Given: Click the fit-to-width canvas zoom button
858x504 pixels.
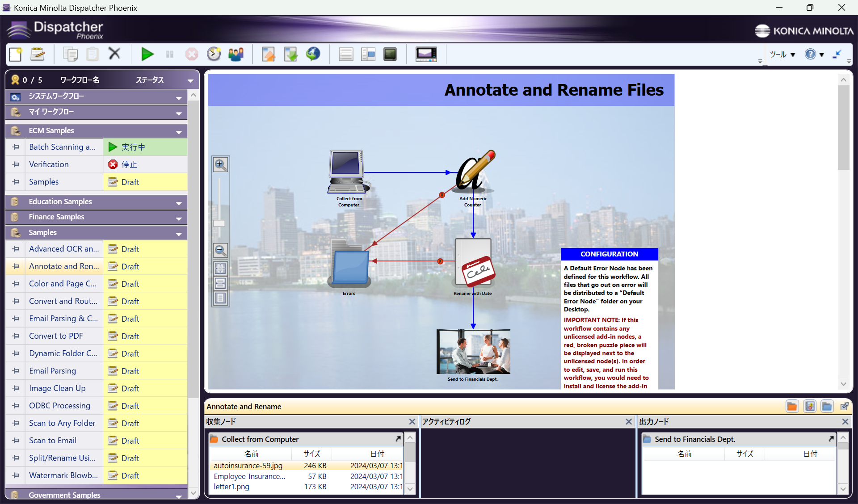Looking at the screenshot, I should click(x=220, y=283).
